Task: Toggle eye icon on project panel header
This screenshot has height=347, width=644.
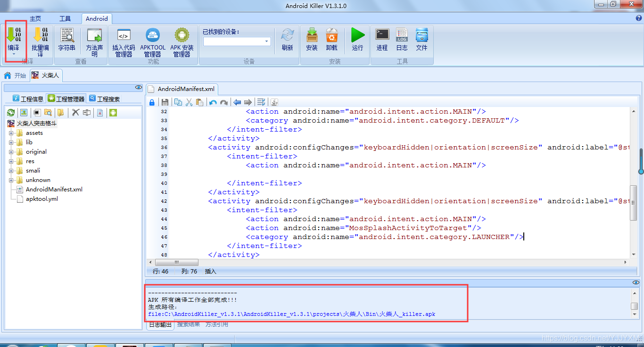Action: pyautogui.click(x=138, y=87)
